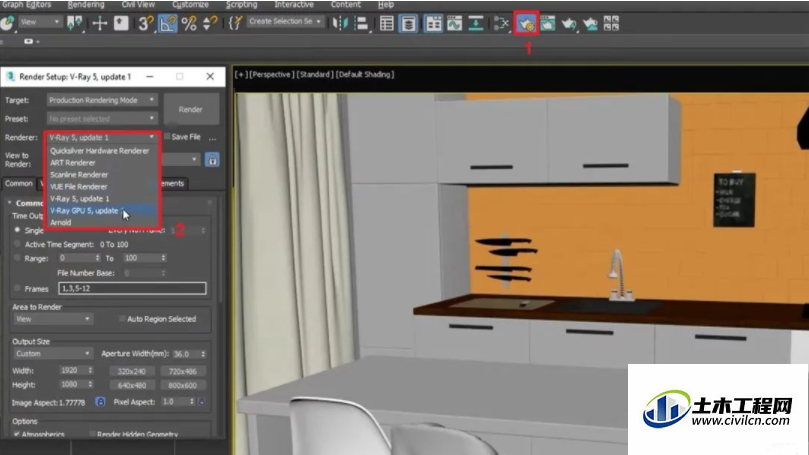Image resolution: width=809 pixels, height=455 pixels.
Task: Open the Target rendering mode dropdown
Action: [x=102, y=100]
